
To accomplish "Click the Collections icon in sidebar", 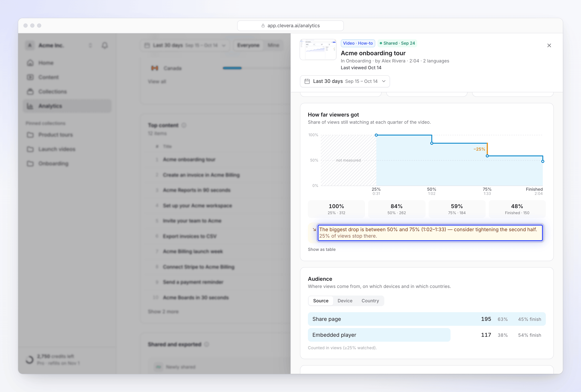I will coord(30,92).
